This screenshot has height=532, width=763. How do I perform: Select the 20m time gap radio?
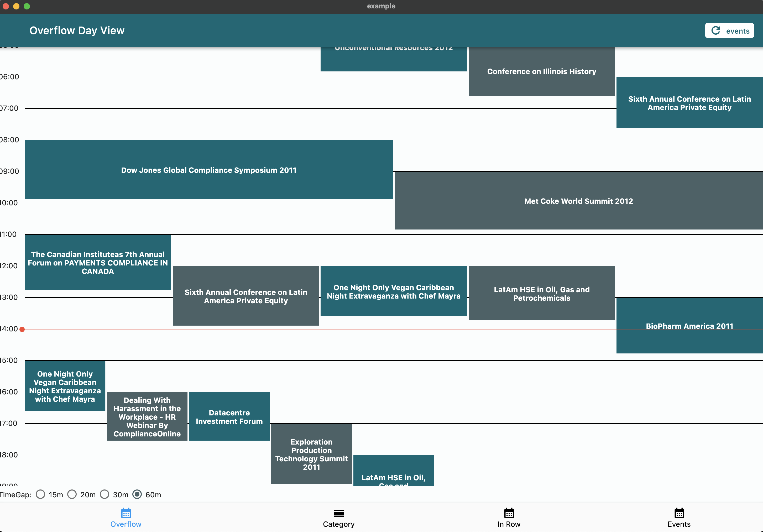(72, 494)
